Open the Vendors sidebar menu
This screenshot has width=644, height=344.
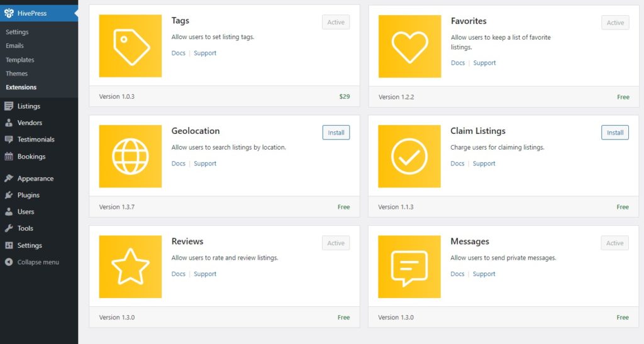[30, 123]
